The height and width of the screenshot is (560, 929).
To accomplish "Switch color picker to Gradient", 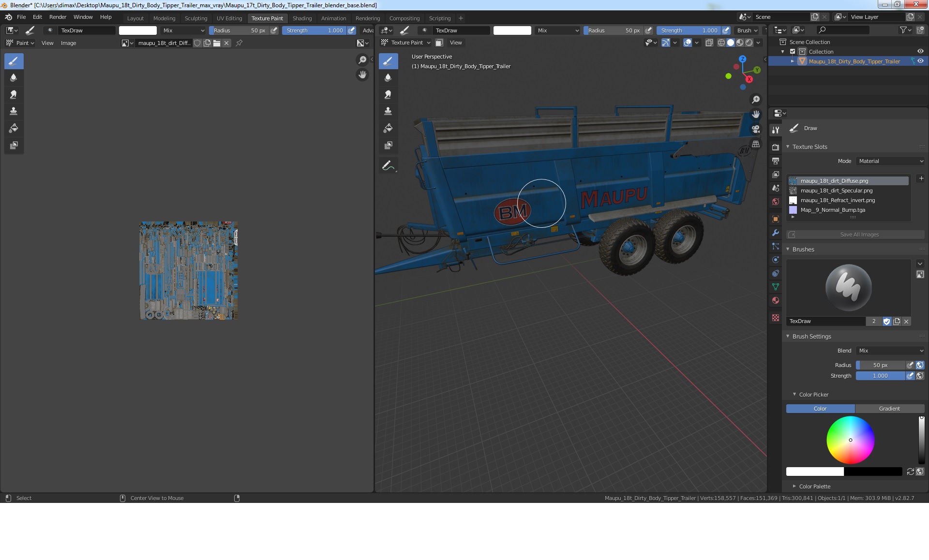I will point(889,409).
